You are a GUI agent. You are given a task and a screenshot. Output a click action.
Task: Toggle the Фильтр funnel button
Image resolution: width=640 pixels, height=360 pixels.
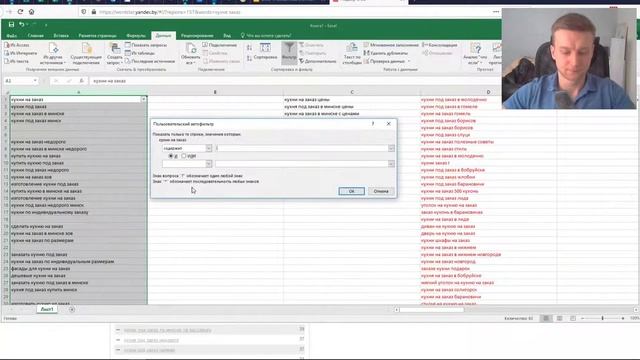pos(289,52)
